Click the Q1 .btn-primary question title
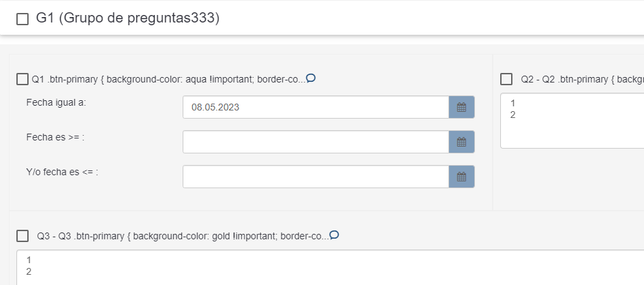The image size is (644, 285). 166,80
